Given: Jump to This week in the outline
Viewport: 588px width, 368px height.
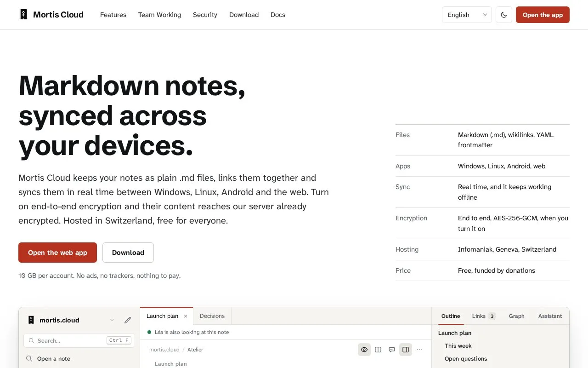Looking at the screenshot, I should 458,346.
